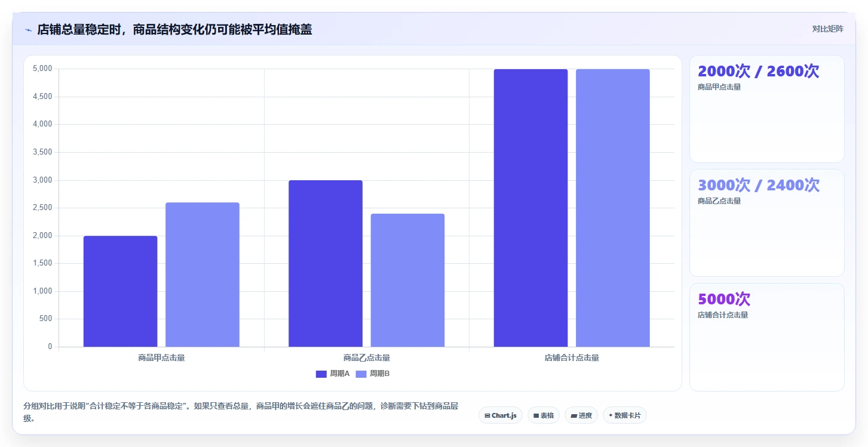Click 周期A bar for 商品乙点击量

click(x=326, y=263)
